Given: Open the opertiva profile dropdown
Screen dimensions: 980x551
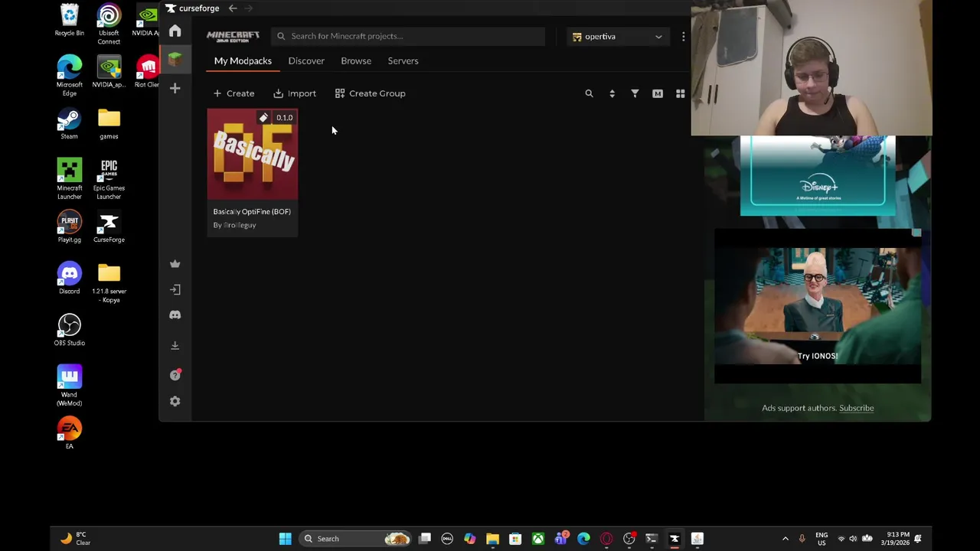Looking at the screenshot, I should (617, 36).
